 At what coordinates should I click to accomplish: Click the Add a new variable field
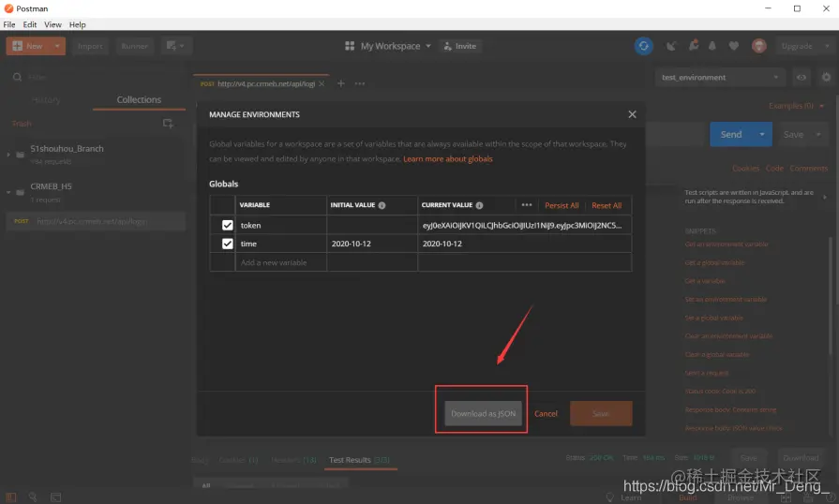[x=281, y=262]
